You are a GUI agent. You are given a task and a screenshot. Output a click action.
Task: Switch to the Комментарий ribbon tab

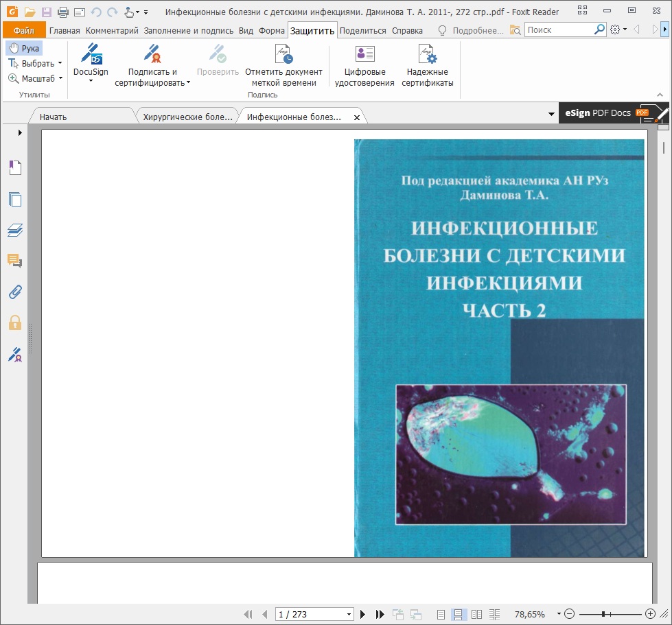(x=113, y=30)
